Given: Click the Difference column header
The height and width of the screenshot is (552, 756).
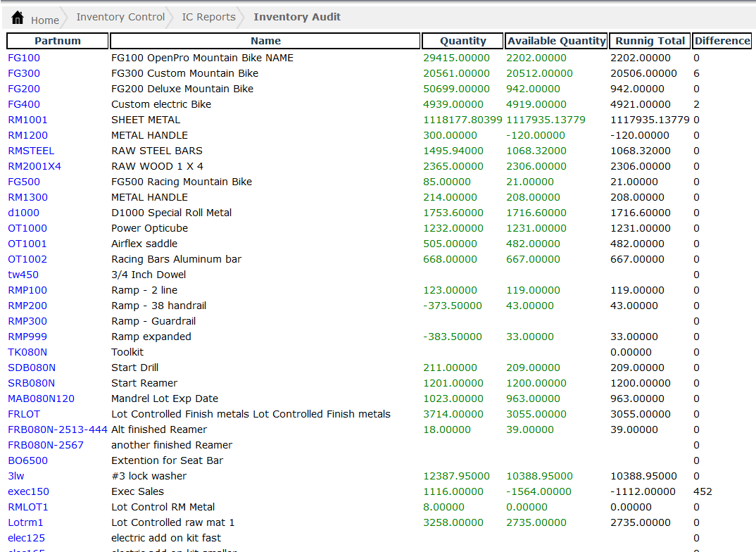Looking at the screenshot, I should pos(722,41).
